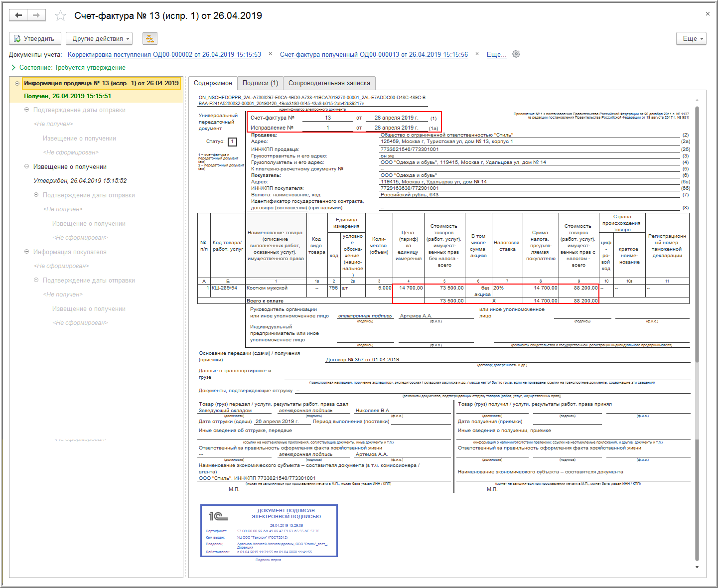Go back with the left arrow button
This screenshot has width=718, height=588.
18,15
